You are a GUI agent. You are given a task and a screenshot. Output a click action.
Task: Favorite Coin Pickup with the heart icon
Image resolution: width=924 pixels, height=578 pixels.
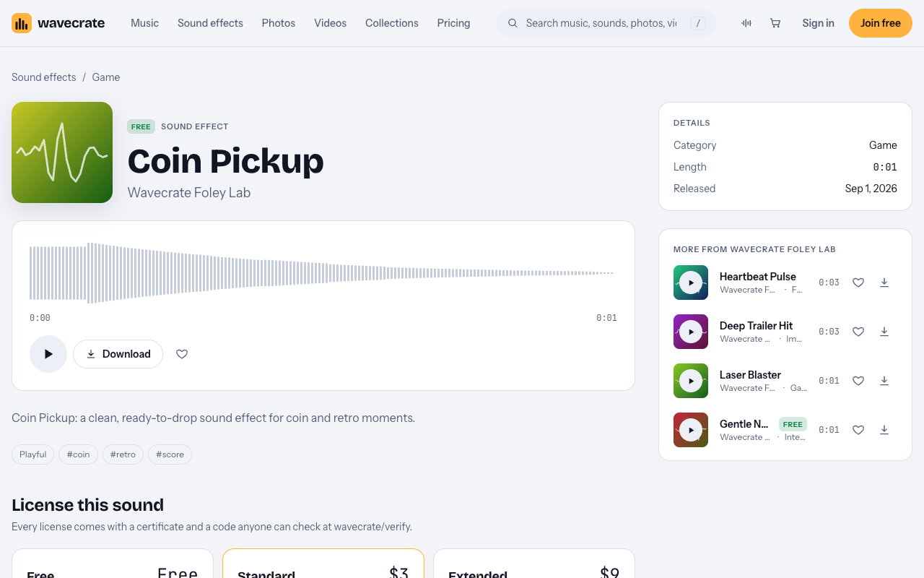point(182,354)
